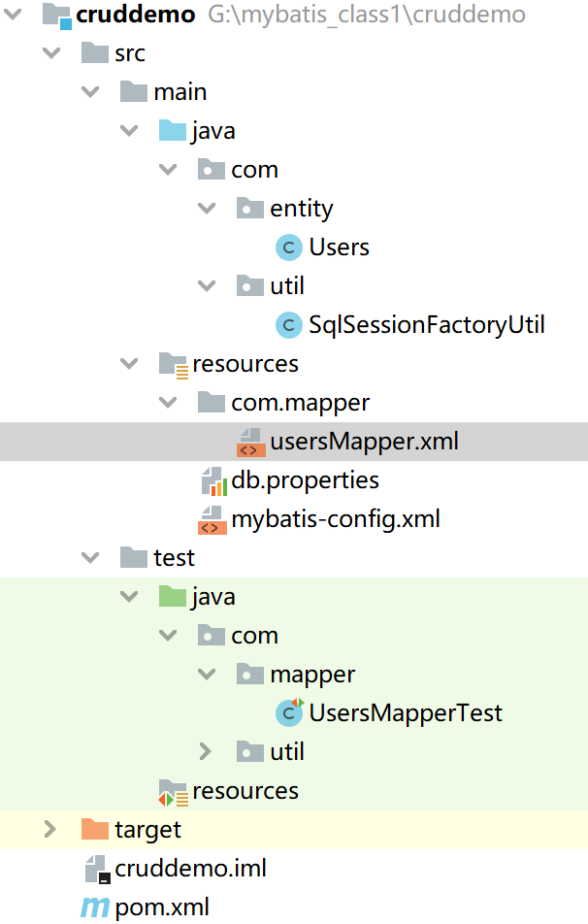This screenshot has height=924, width=588.
Task: Click the mybatis-config.xml file icon
Action: (x=212, y=519)
